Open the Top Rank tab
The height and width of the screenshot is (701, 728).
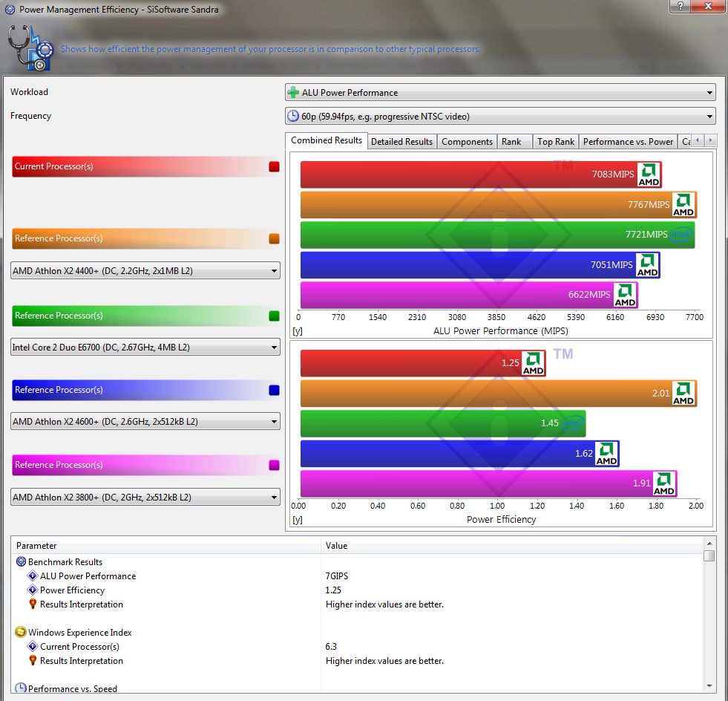pyautogui.click(x=556, y=142)
